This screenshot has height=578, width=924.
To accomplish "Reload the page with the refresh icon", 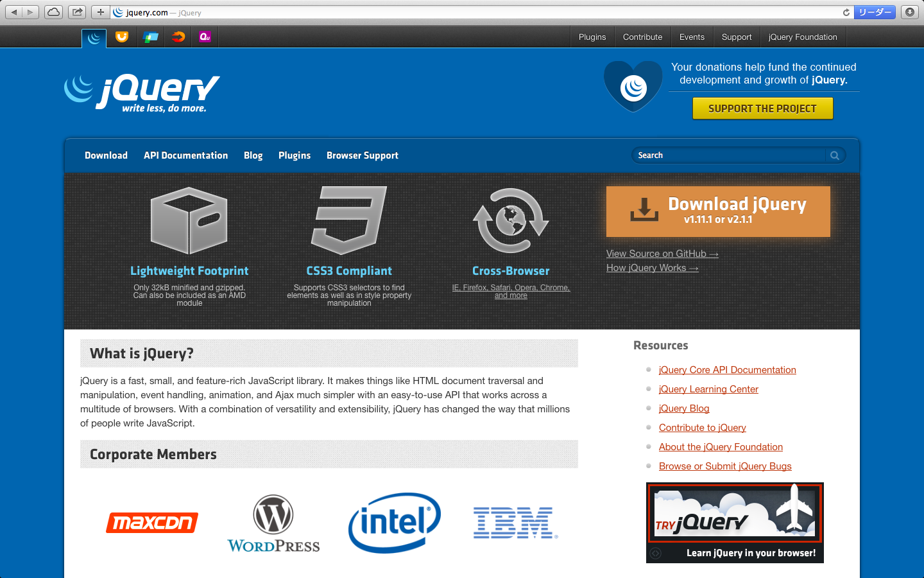I will 846,12.
